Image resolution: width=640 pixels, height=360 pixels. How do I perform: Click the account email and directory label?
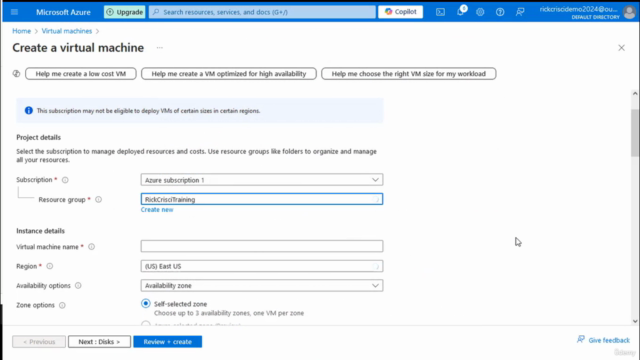pos(579,13)
